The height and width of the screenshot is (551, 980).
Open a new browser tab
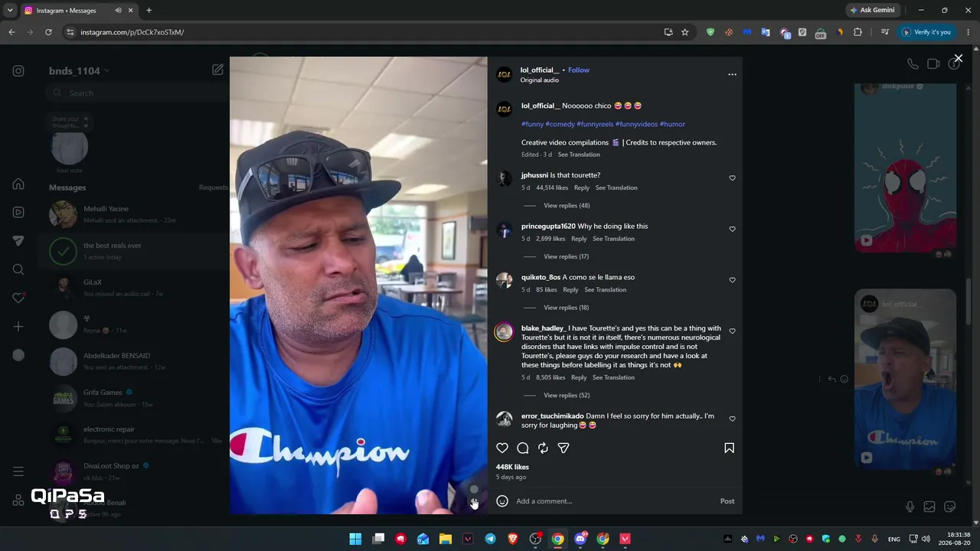coord(149,11)
